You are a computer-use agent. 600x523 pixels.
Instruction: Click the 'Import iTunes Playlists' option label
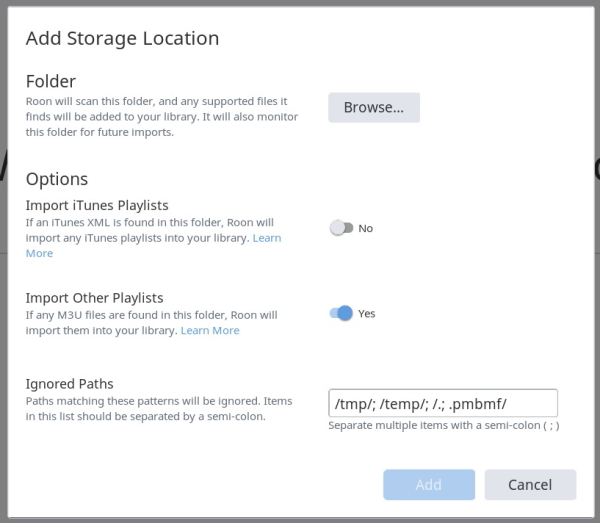(x=97, y=205)
